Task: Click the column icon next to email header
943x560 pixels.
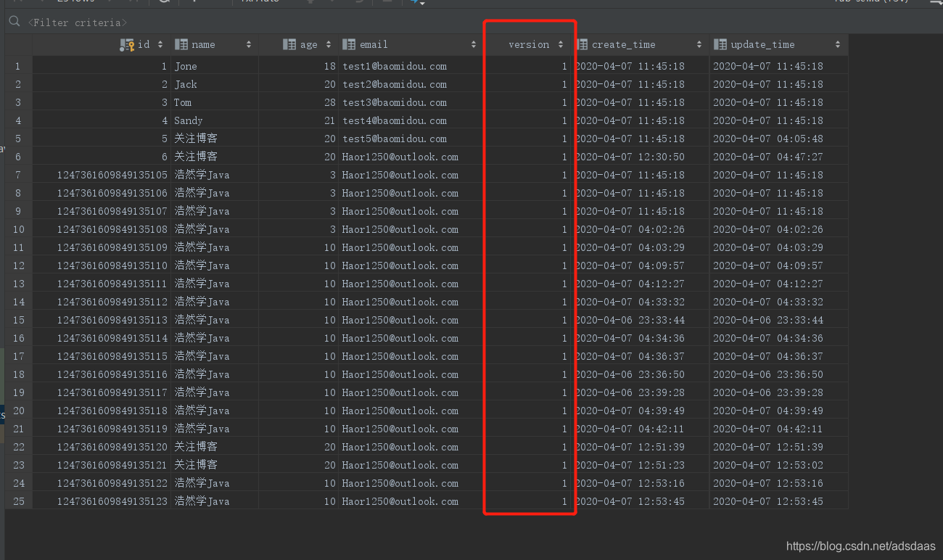Action: 349,45
